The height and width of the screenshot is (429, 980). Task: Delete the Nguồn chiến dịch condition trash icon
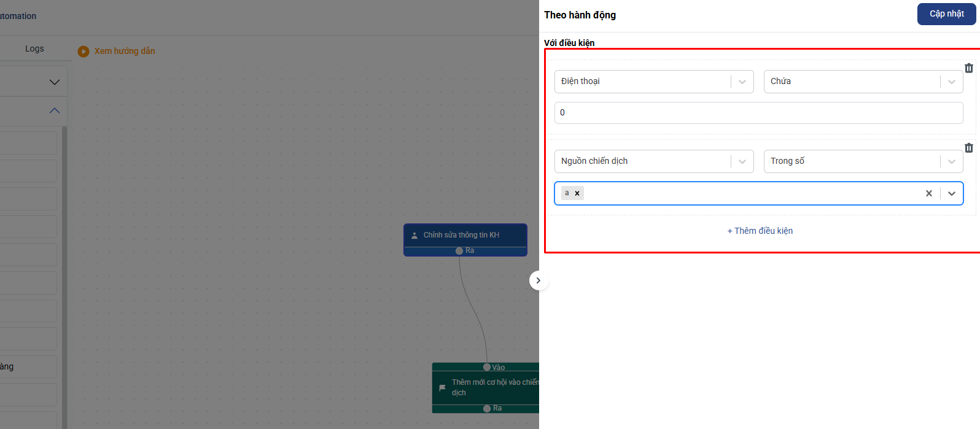[x=968, y=148]
